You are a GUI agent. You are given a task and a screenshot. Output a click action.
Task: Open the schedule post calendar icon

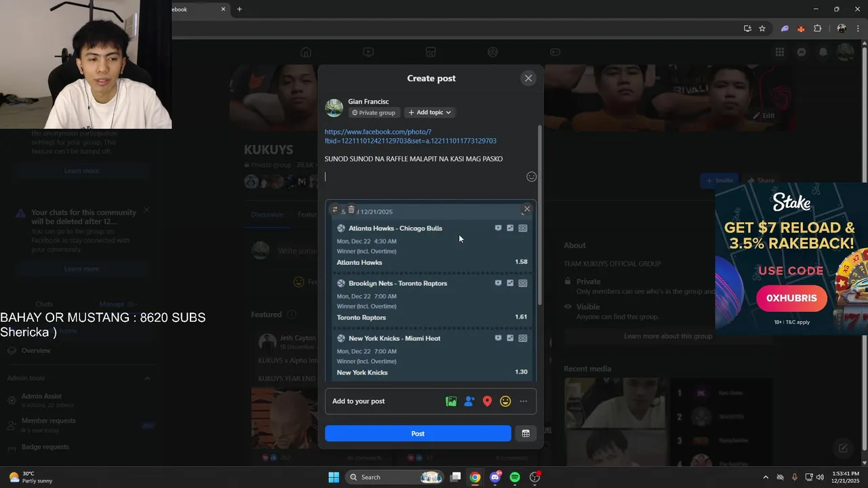[x=526, y=434]
